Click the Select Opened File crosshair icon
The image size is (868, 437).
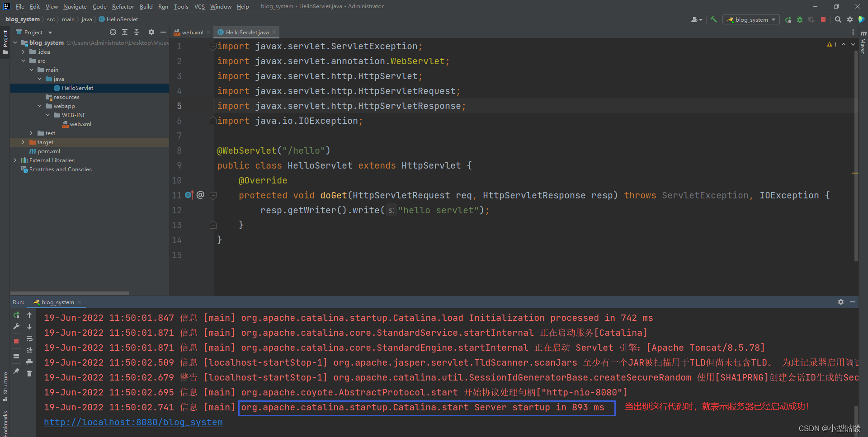pyautogui.click(x=113, y=32)
